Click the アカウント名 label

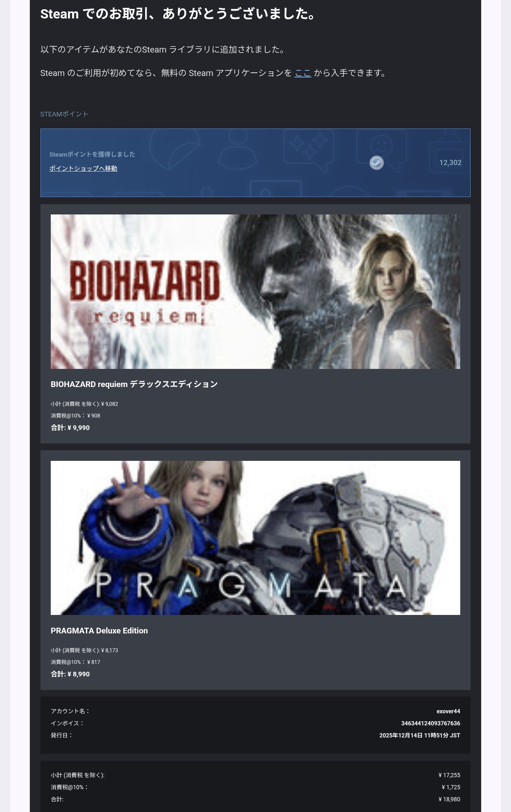[70, 711]
